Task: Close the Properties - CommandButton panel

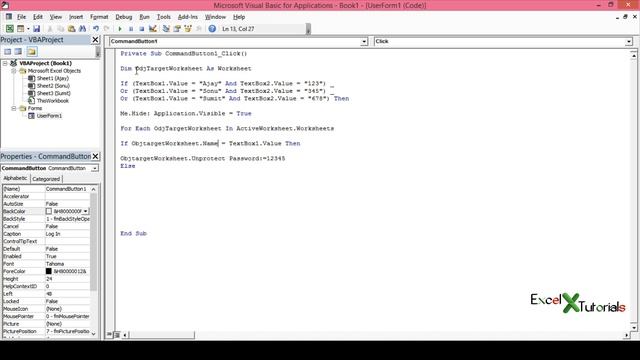Action: (x=95, y=156)
